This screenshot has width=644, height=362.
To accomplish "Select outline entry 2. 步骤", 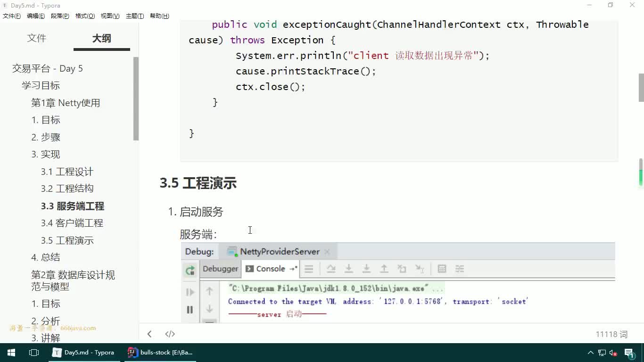I will click(46, 137).
